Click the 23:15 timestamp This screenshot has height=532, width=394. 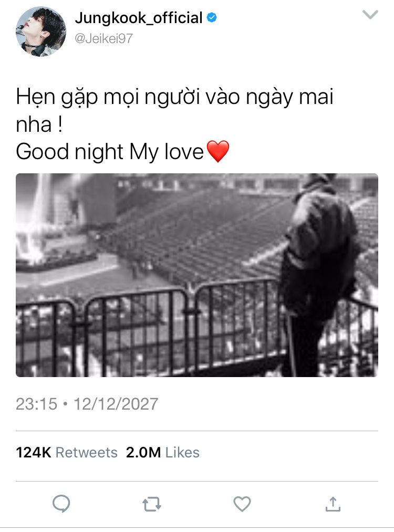click(x=37, y=404)
